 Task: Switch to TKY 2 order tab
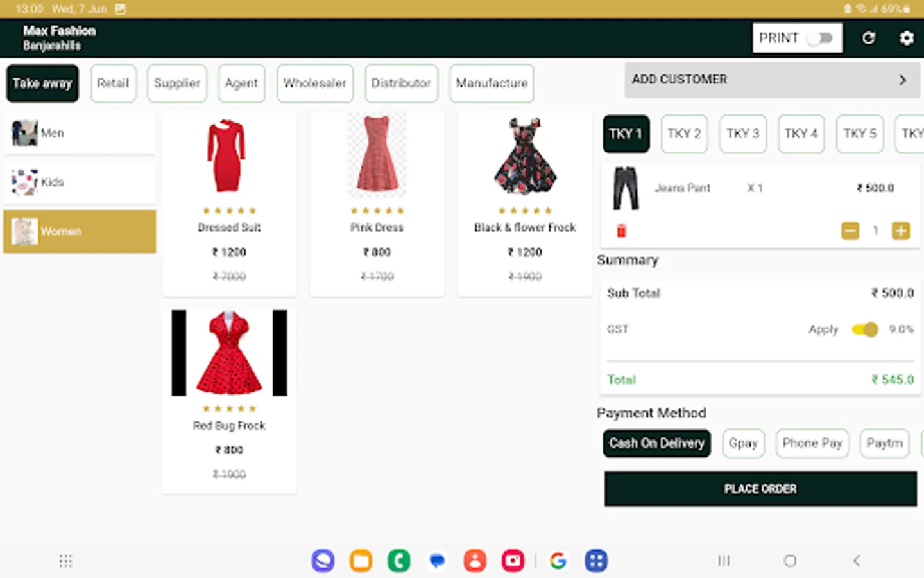pos(684,134)
